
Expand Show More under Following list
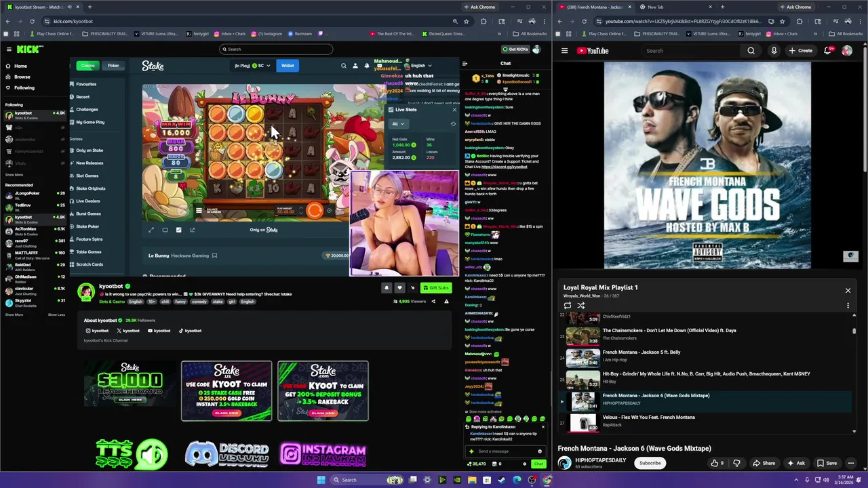[x=14, y=175]
